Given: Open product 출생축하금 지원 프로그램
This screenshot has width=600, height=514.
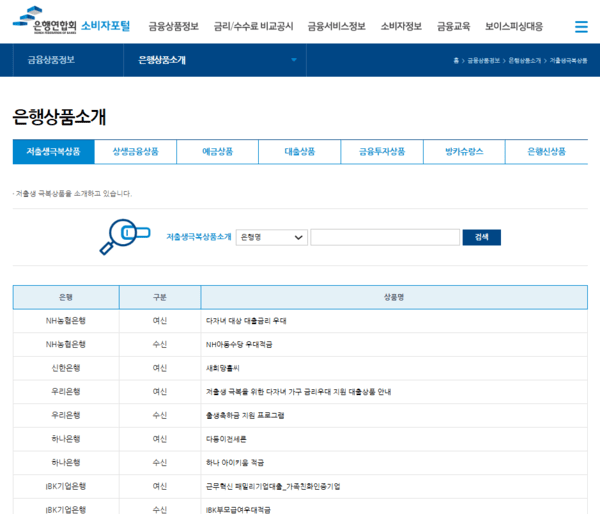Looking at the screenshot, I should pyautogui.click(x=245, y=415).
